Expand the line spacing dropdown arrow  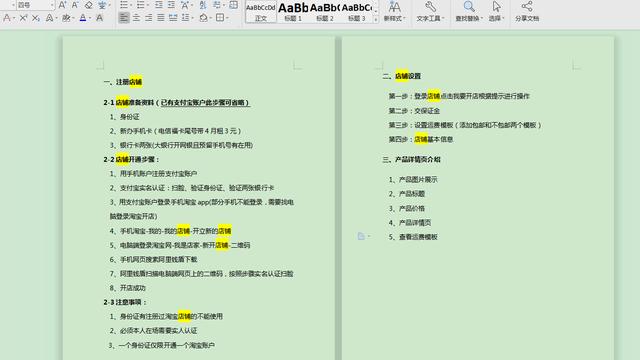192,18
